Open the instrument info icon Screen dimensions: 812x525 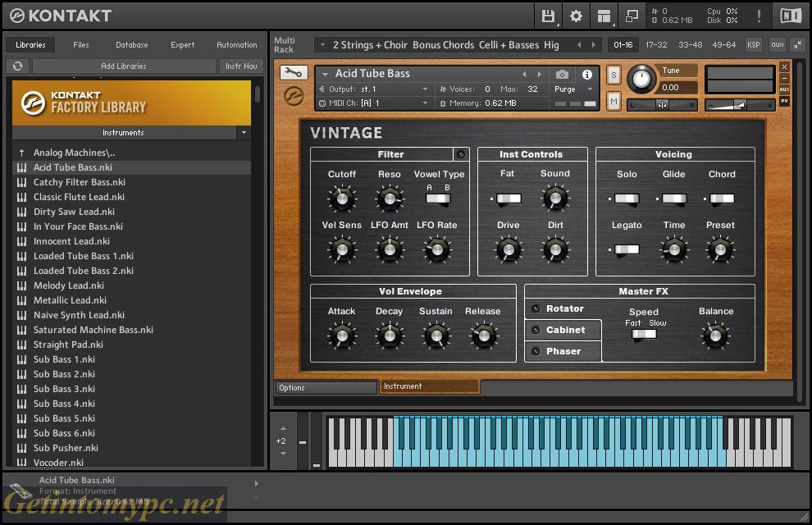(586, 75)
